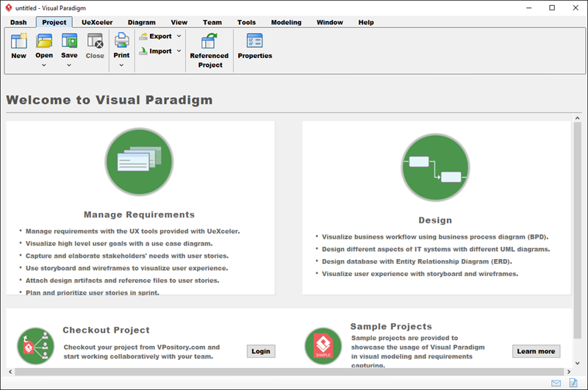The height and width of the screenshot is (390, 588).
Task: Expand the Import dropdown arrow
Action: point(179,51)
